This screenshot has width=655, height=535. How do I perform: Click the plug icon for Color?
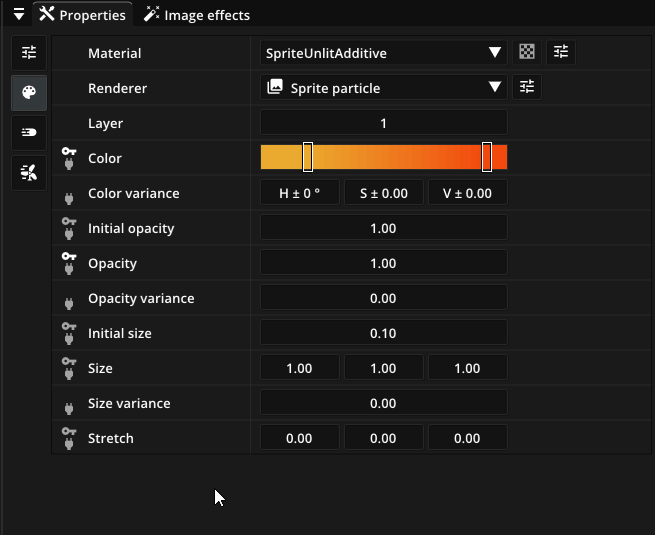pos(69,164)
